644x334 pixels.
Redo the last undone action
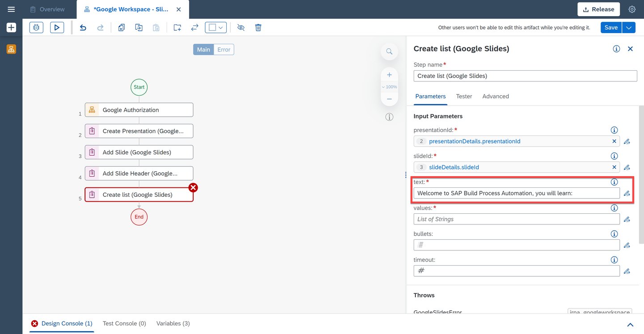point(100,28)
